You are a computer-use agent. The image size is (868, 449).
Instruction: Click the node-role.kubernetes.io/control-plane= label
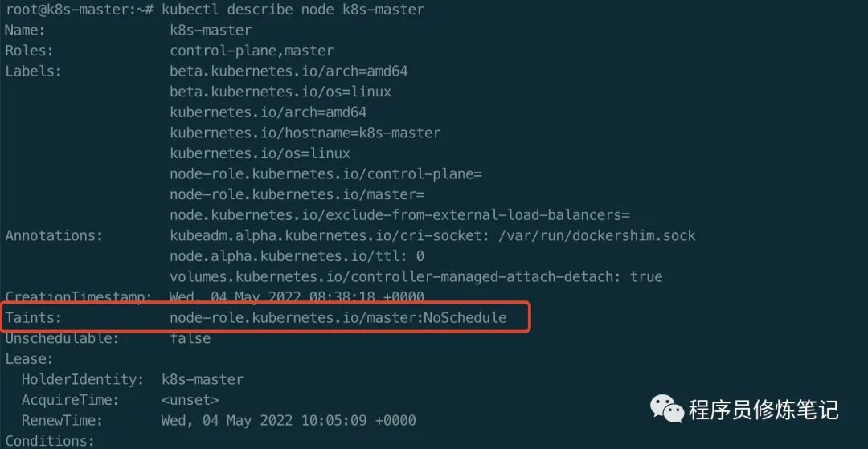click(x=325, y=173)
